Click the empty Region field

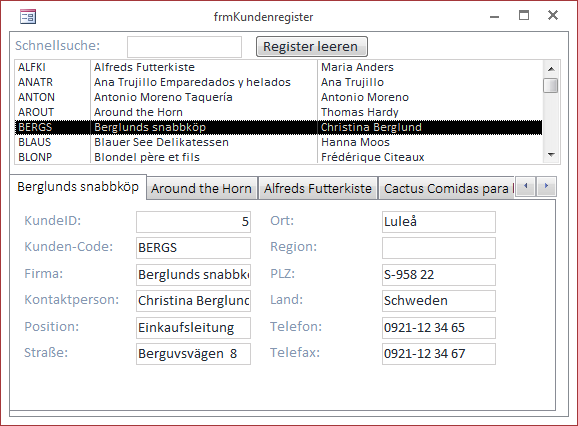[x=439, y=248]
